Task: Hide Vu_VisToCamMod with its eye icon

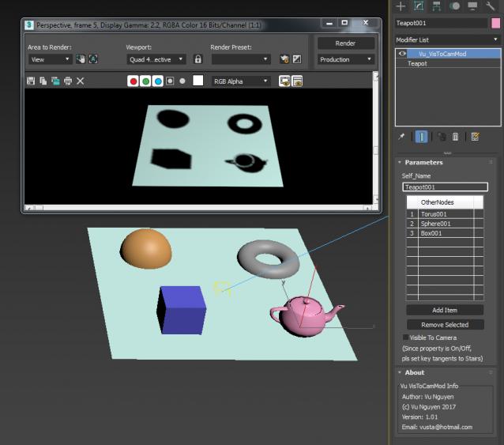Action: [x=402, y=54]
